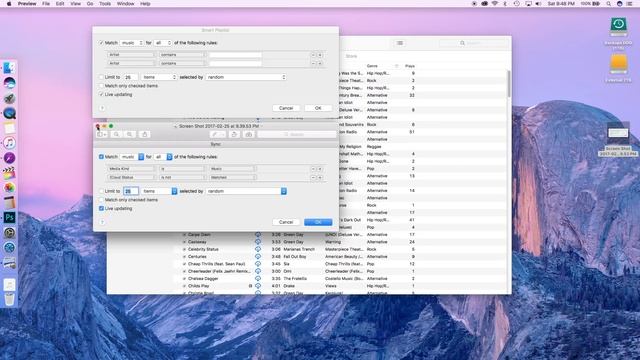The image size is (640, 360).
Task: Open Notes app from the Dock
Action: pyautogui.click(x=9, y=128)
